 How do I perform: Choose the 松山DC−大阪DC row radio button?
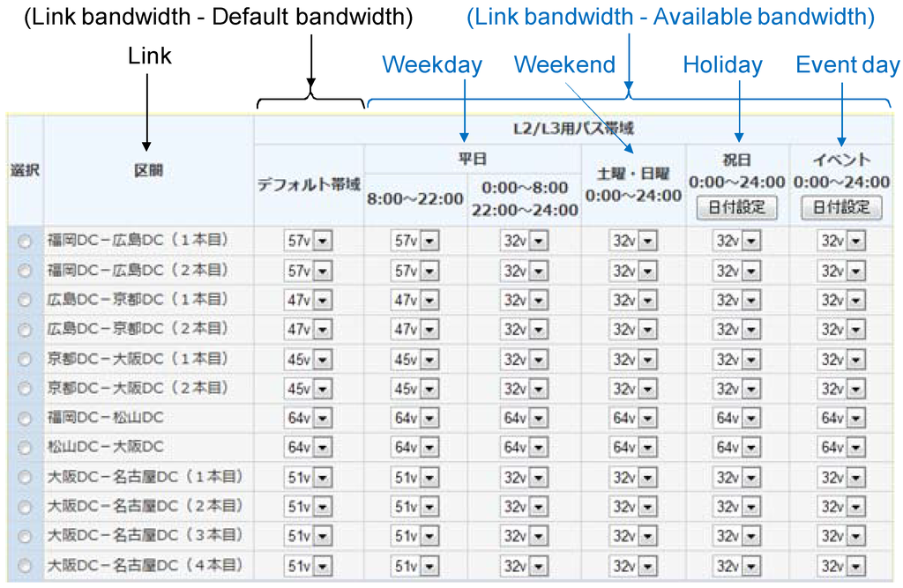pyautogui.click(x=24, y=448)
